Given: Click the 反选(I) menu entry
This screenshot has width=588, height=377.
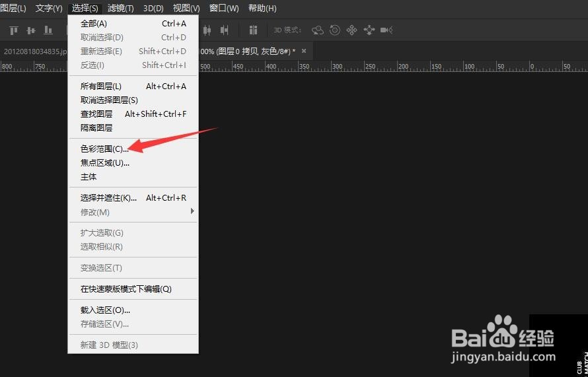Looking at the screenshot, I should [133, 65].
